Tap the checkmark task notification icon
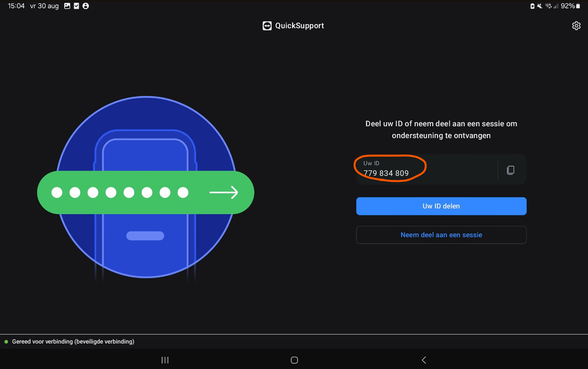 [x=77, y=6]
